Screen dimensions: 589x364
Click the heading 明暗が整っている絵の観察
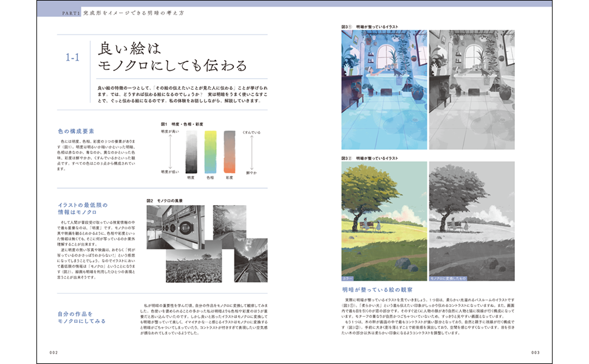pyautogui.click(x=377, y=290)
